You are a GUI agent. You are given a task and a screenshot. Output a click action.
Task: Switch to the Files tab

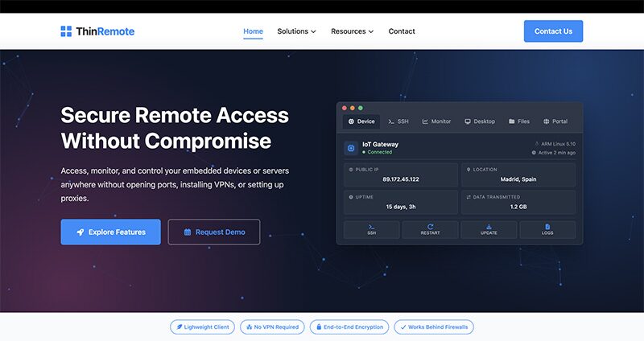[x=519, y=121]
